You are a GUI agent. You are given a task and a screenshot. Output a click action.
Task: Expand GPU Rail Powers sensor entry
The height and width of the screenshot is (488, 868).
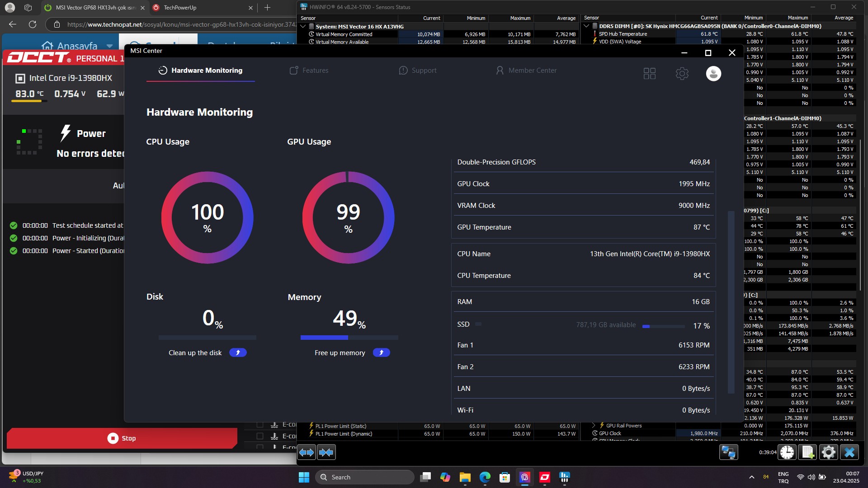tap(594, 426)
